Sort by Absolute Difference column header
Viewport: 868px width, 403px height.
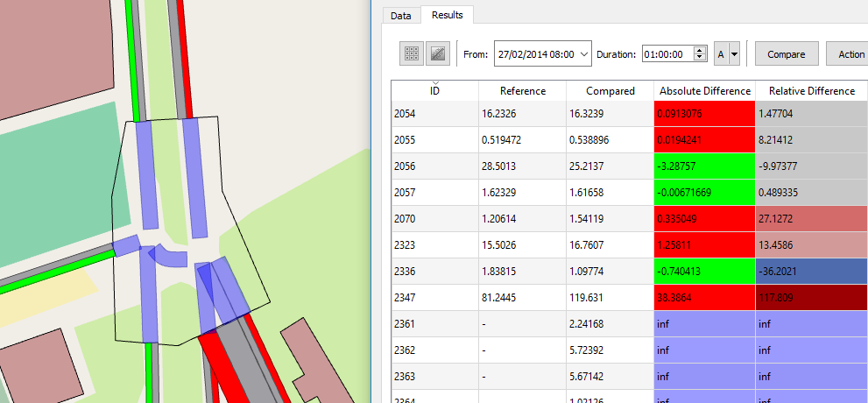(x=704, y=91)
